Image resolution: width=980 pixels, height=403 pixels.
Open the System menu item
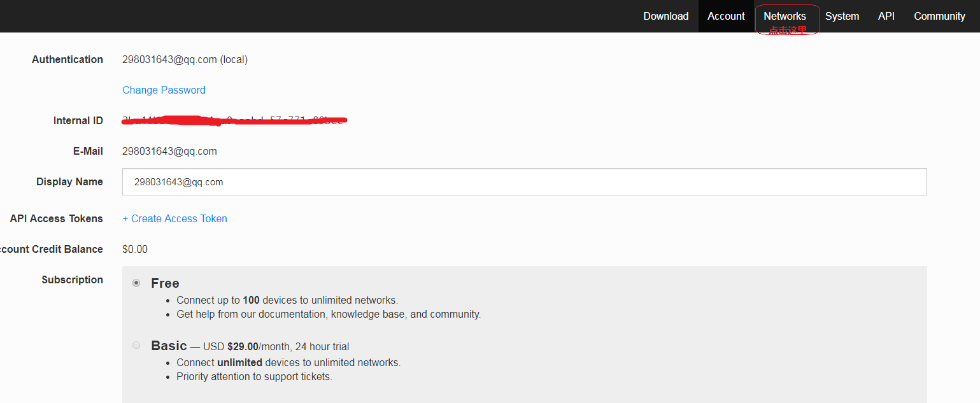coord(842,16)
